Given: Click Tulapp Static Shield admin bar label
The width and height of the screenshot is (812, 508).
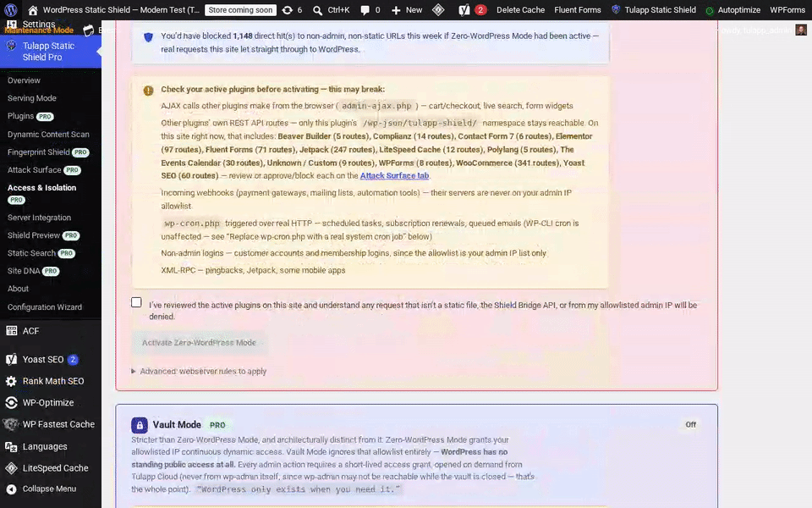Looking at the screenshot, I should click(661, 10).
